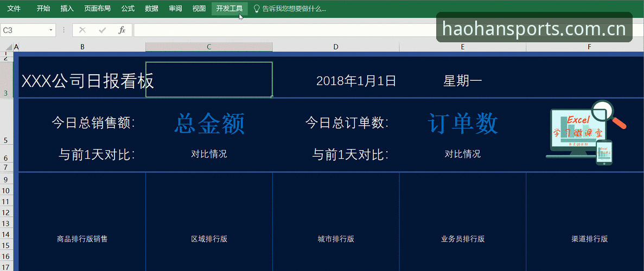644x271 pixels.
Task: Click the 业务员排行版 panel
Action: point(462,239)
